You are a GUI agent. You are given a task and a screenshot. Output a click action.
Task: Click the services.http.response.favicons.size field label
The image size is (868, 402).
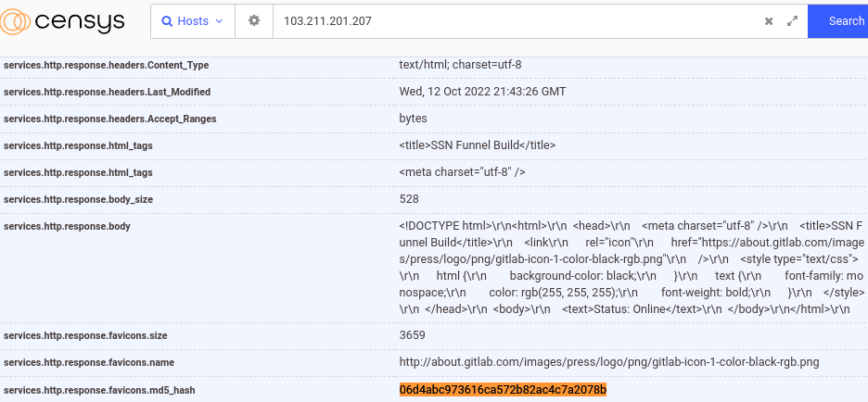tap(85, 334)
